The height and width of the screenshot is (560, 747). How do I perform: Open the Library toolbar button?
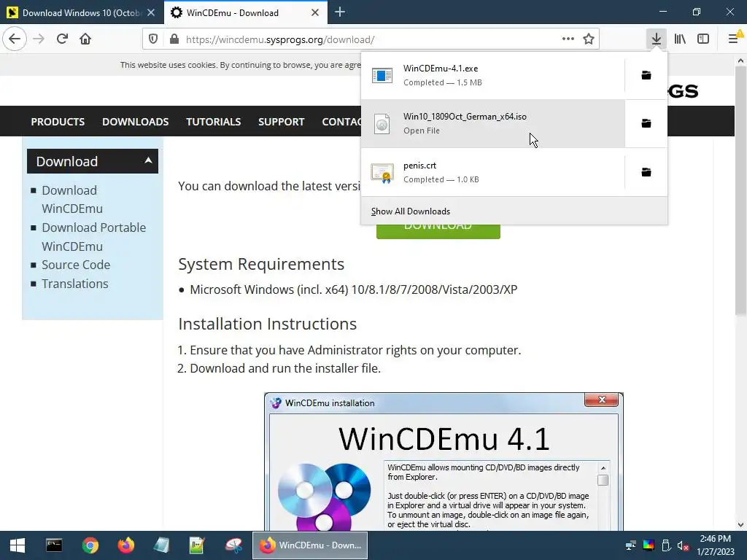pyautogui.click(x=680, y=39)
